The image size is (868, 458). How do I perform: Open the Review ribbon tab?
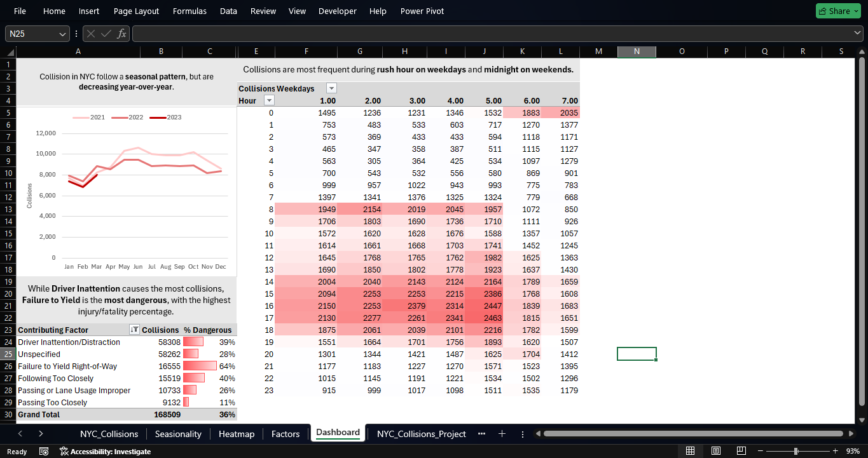click(263, 11)
